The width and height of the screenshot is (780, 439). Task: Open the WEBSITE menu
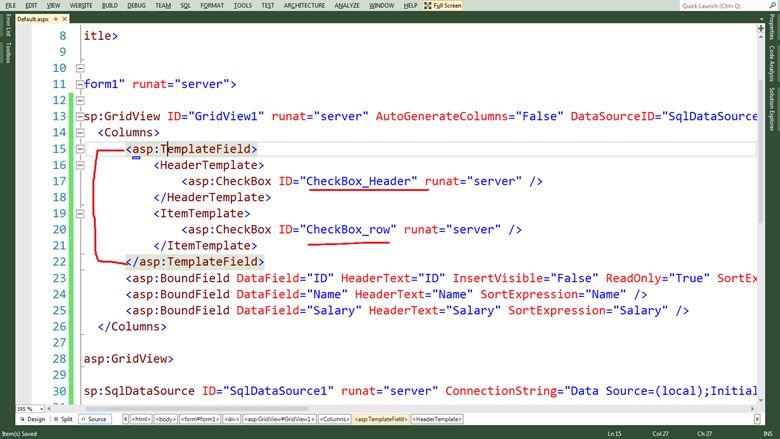[81, 5]
